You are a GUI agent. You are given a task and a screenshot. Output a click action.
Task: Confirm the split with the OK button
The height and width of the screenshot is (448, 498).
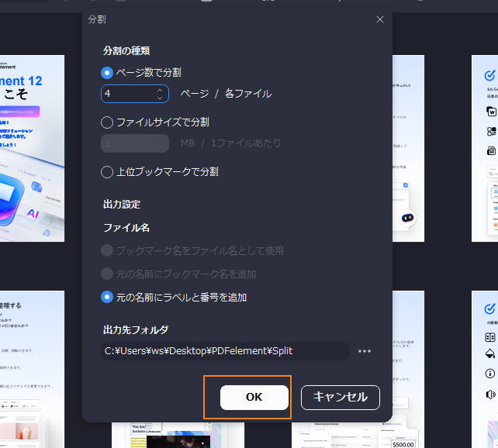coord(254,398)
